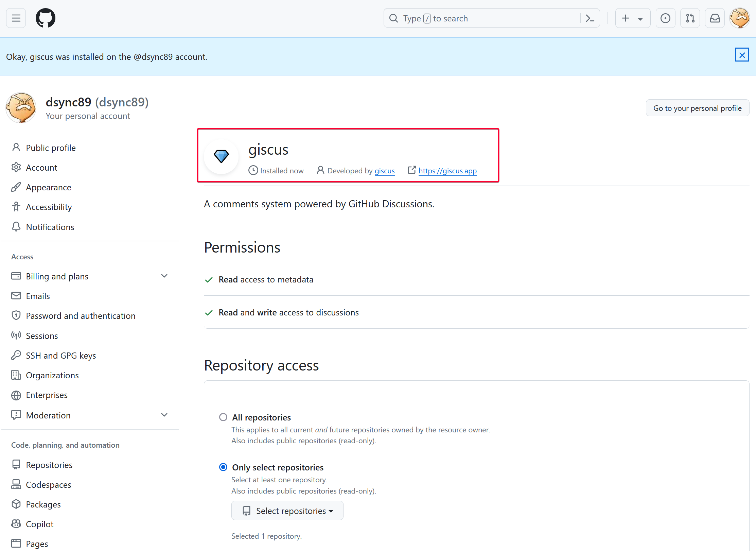Click the Account gear icon
Screen dimensions: 756x551
click(16, 167)
